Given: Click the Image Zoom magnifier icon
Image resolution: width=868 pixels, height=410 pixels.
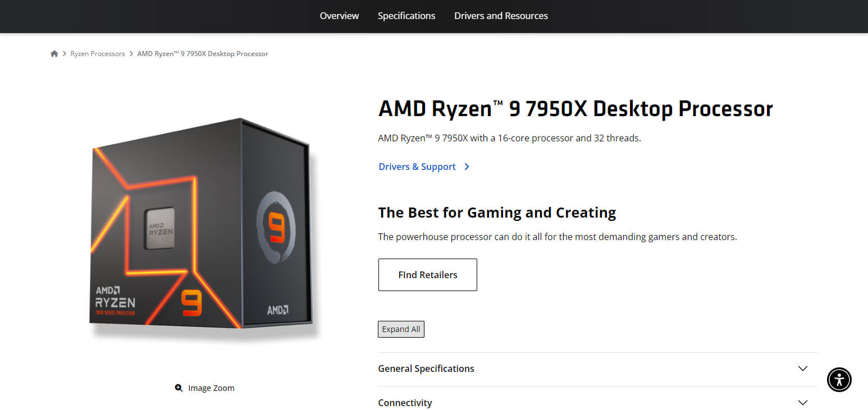Looking at the screenshot, I should coord(179,388).
